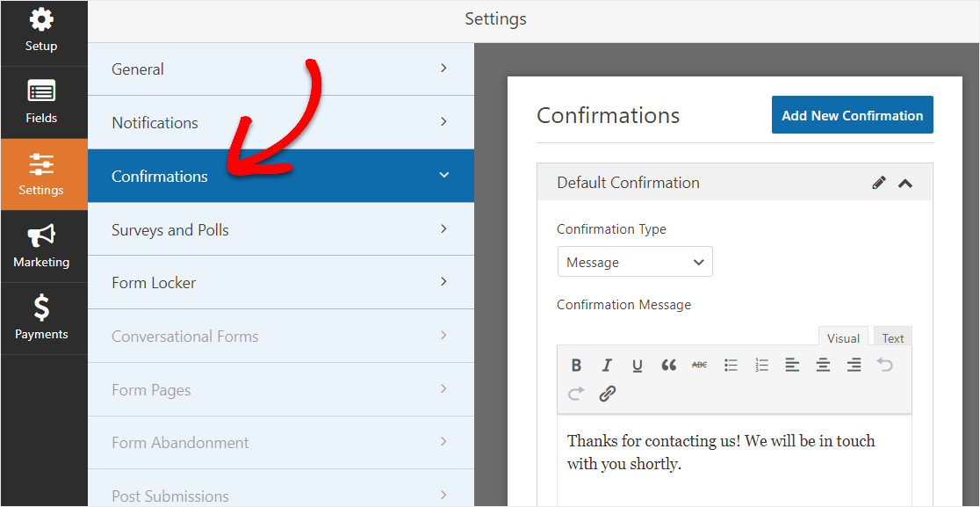Expand the General settings chevron
This screenshot has height=507, width=980.
[443, 69]
